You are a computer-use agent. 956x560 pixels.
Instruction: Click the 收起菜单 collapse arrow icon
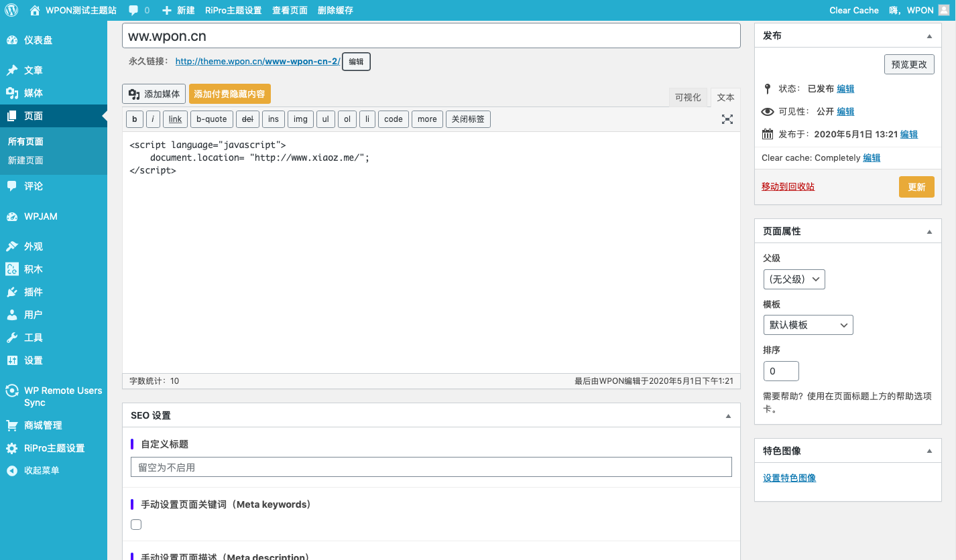coord(12,470)
